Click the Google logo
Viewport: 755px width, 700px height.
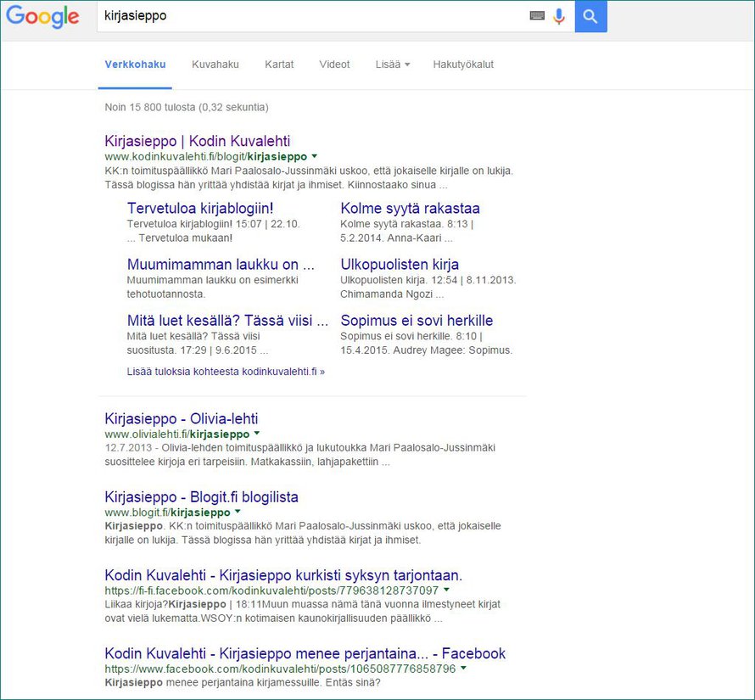point(42,16)
